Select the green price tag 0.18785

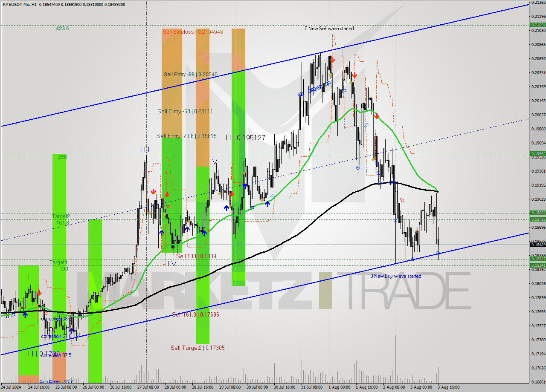pos(537,219)
